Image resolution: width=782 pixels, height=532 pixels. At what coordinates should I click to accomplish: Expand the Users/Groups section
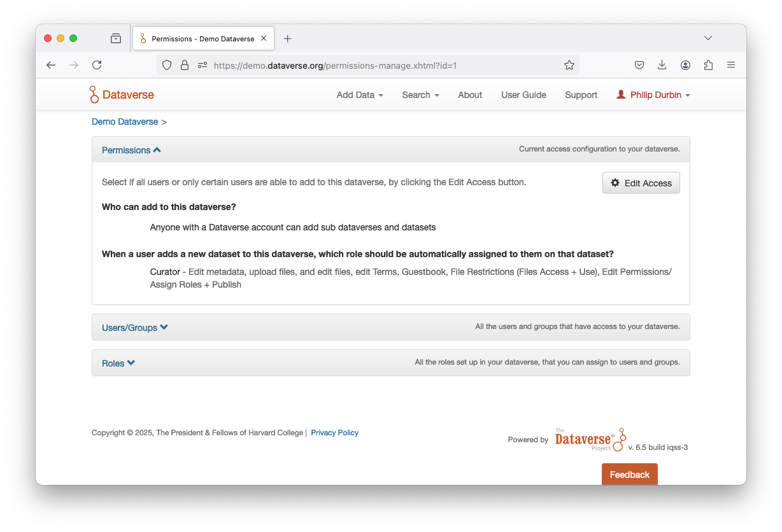coord(134,328)
